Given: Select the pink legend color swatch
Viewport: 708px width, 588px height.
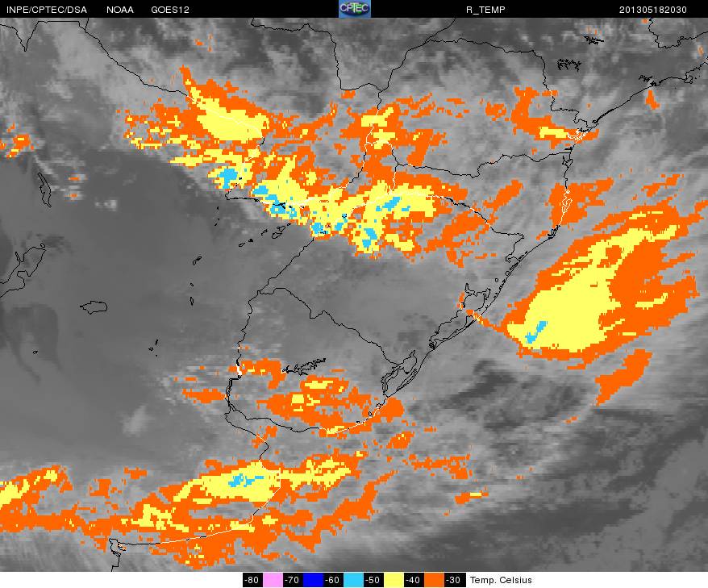Looking at the screenshot, I should click(273, 580).
